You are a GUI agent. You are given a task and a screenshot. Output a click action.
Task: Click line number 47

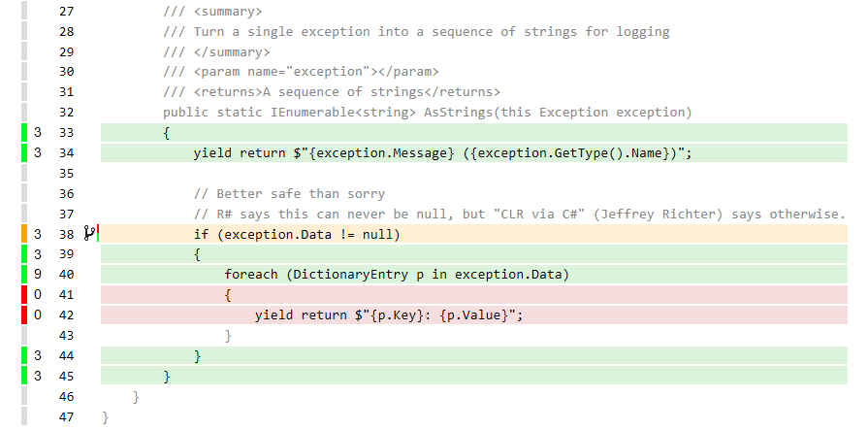pyautogui.click(x=66, y=416)
